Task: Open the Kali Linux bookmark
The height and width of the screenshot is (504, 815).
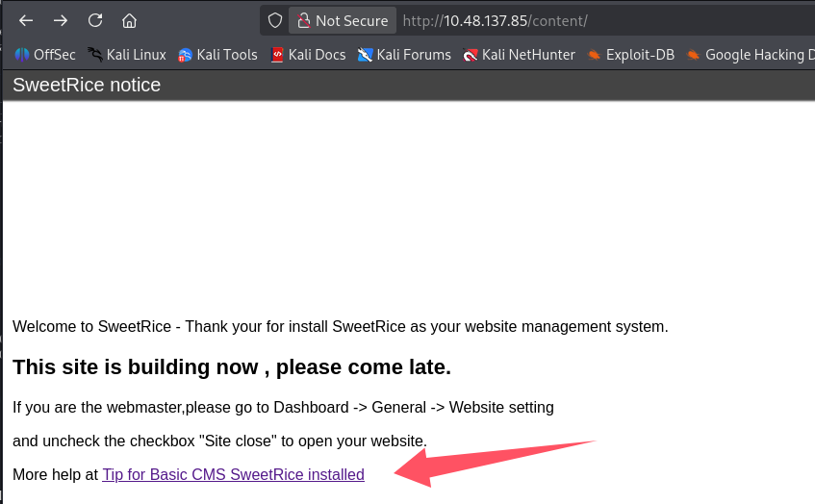Action: point(126,55)
